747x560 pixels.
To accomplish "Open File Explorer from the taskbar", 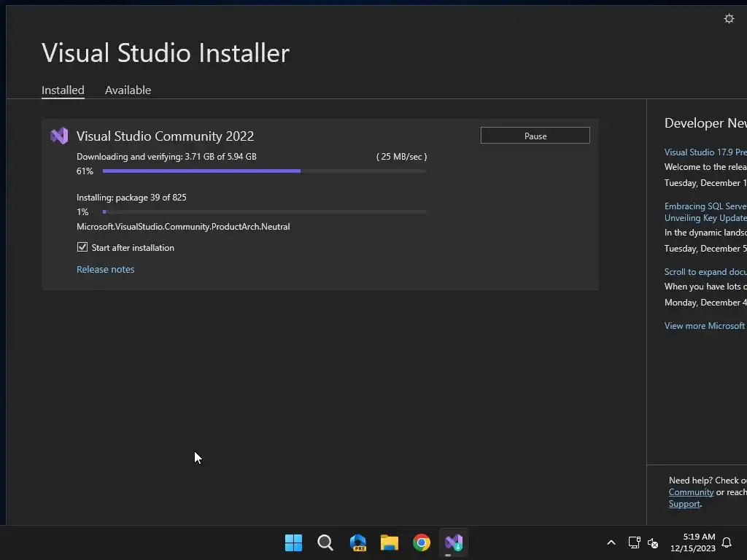I will tap(390, 542).
